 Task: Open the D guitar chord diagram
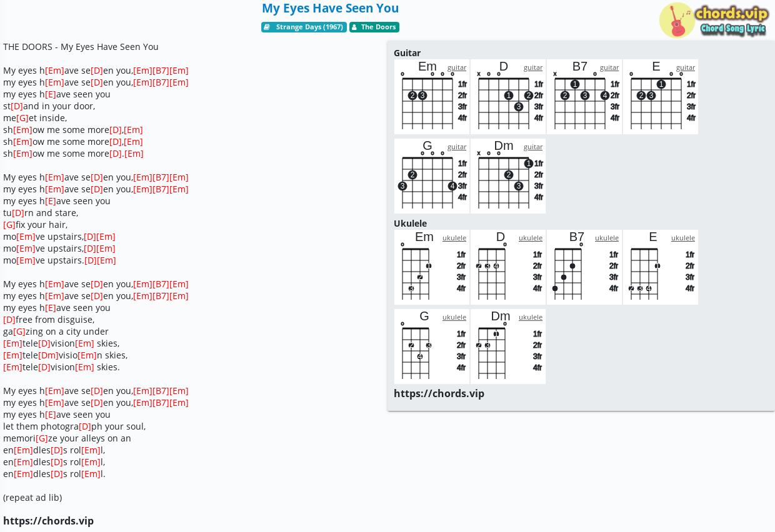point(508,97)
